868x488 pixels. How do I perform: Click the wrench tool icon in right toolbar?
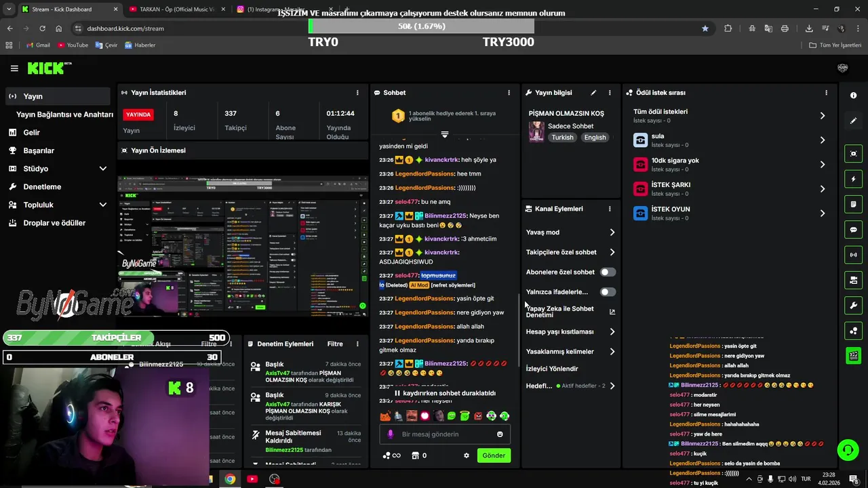pyautogui.click(x=853, y=305)
